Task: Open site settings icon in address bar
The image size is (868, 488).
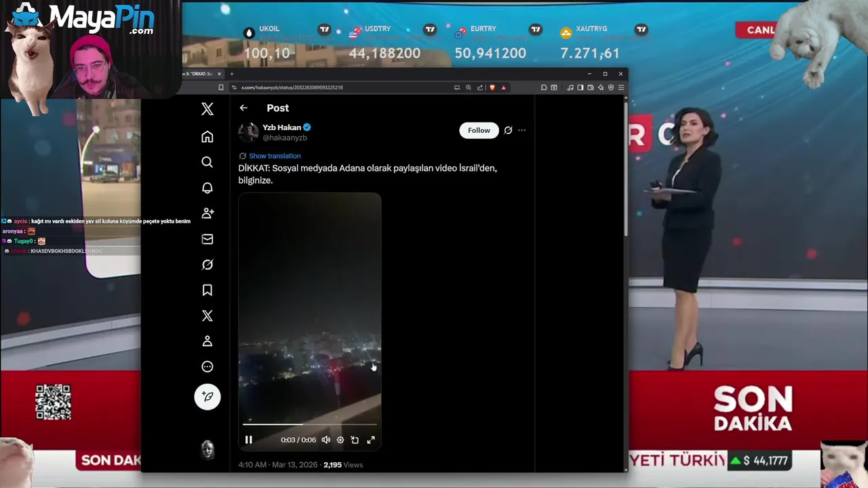Action: pyautogui.click(x=234, y=87)
